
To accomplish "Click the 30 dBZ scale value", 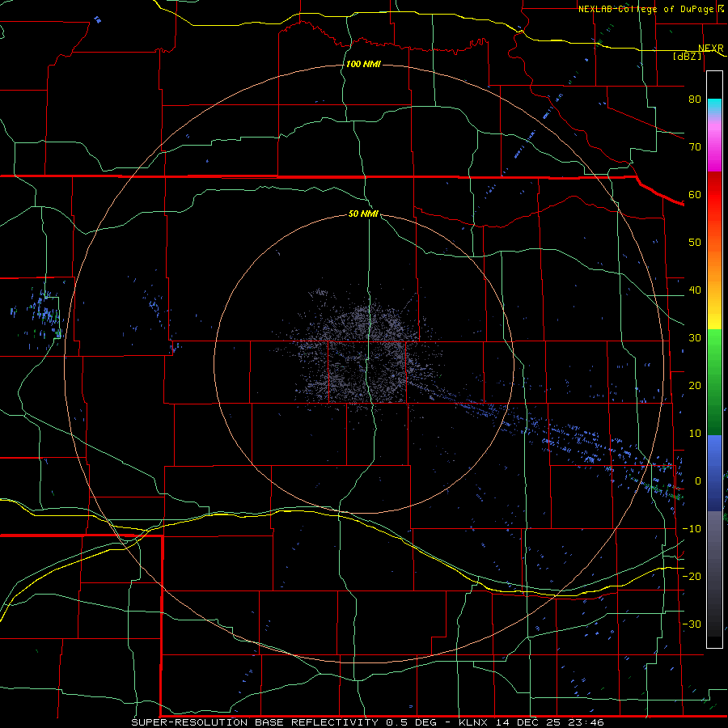I will [x=695, y=338].
